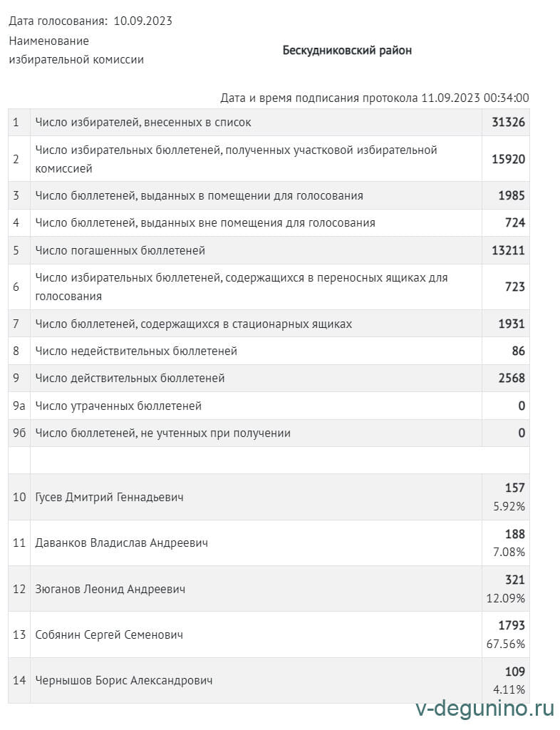This screenshot has width=560, height=730.
Task: Click candidate Даванков Владислав Андреевич
Action: [x=121, y=543]
